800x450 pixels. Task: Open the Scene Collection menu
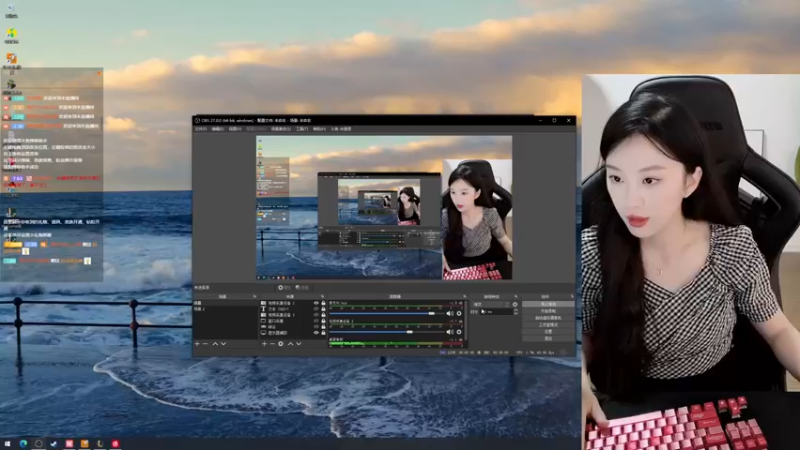coord(281,129)
